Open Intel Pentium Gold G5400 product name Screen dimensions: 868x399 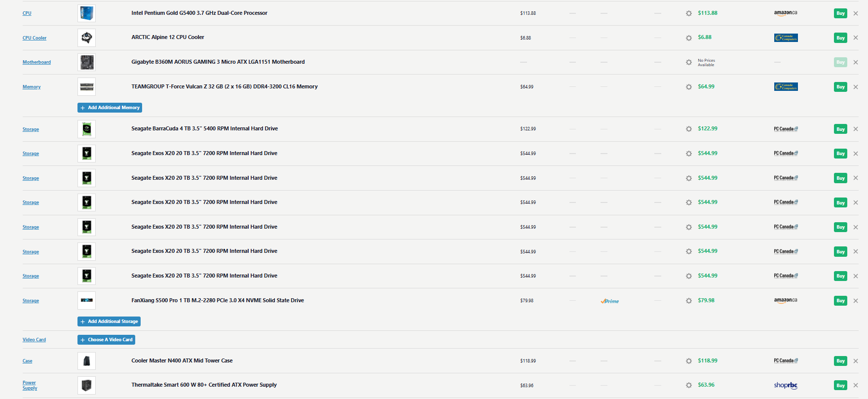coord(199,13)
